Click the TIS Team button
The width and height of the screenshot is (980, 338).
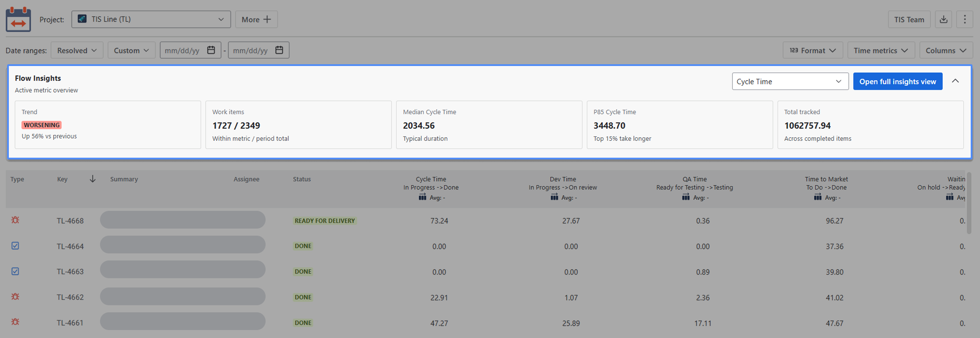point(909,19)
